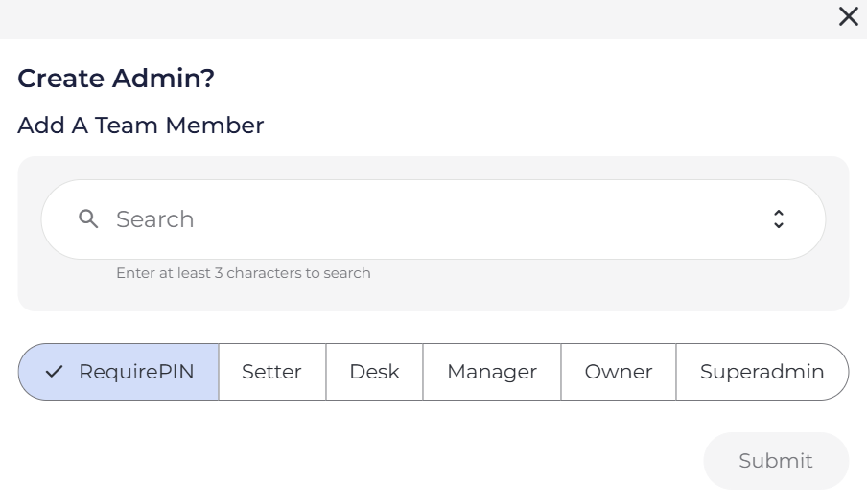Image resolution: width=867 pixels, height=504 pixels.
Task: Click the magnifying glass search icon
Action: (88, 219)
